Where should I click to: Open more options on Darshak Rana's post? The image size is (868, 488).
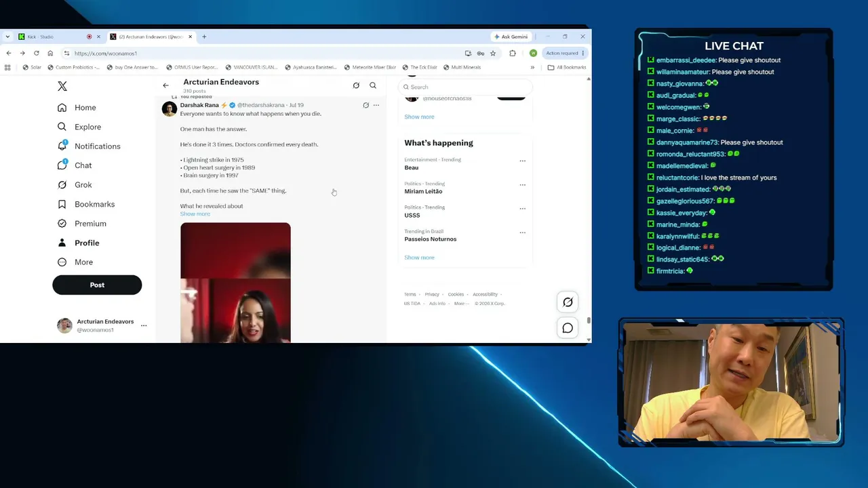tap(376, 105)
